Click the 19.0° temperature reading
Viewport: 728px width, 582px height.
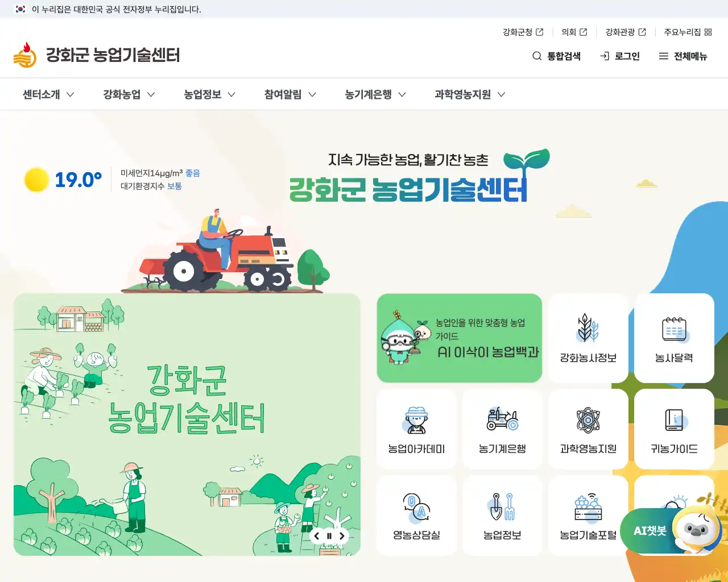78,180
